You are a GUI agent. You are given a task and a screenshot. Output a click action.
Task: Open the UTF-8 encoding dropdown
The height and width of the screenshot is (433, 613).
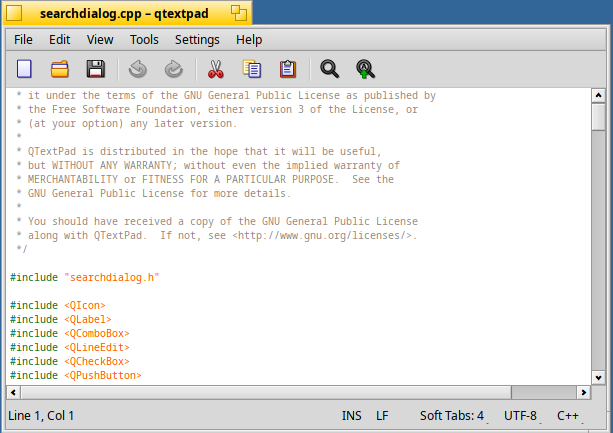pos(522,415)
